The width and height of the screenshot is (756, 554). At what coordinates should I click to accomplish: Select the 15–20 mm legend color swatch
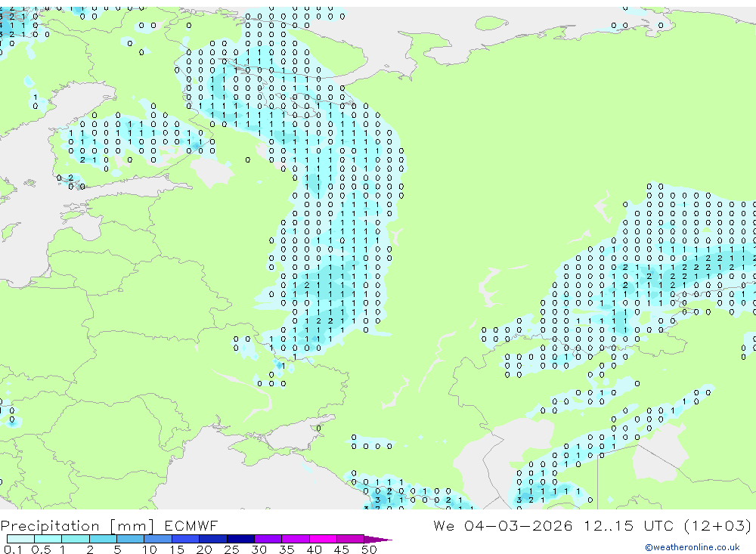coord(186,539)
